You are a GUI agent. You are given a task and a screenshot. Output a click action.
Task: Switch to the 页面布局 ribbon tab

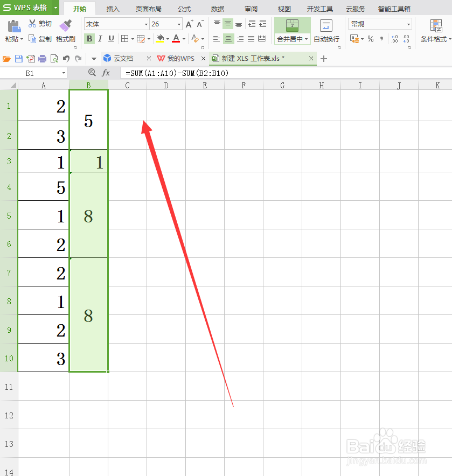point(148,9)
